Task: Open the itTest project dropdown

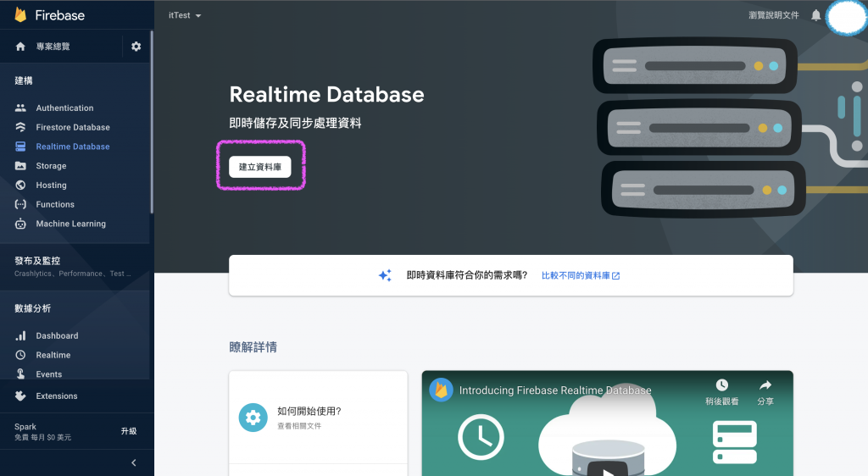Action: point(185,15)
